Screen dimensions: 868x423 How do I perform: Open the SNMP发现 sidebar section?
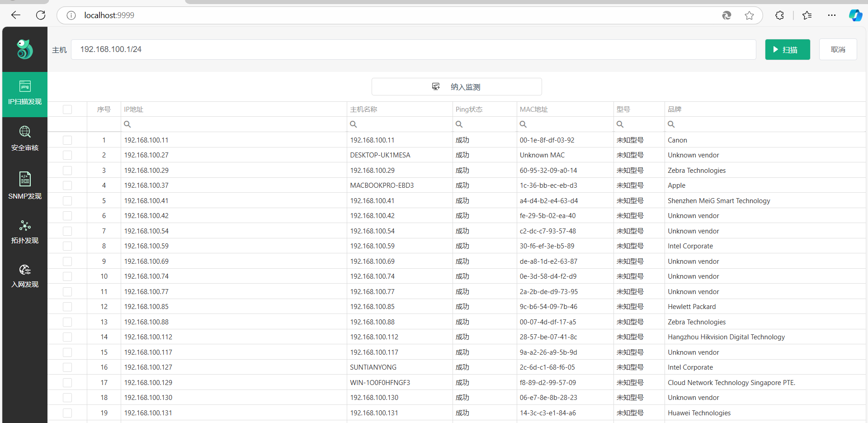coord(25,185)
